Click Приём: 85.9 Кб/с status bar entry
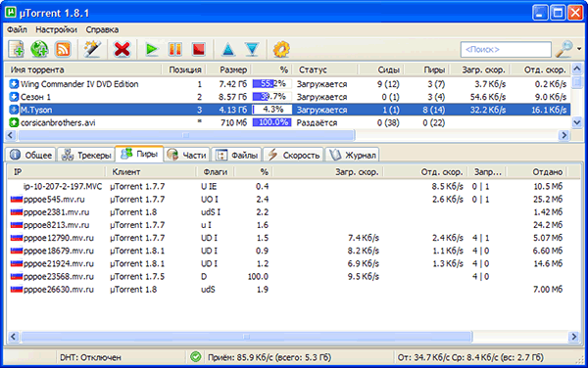The image size is (588, 368). 269,357
